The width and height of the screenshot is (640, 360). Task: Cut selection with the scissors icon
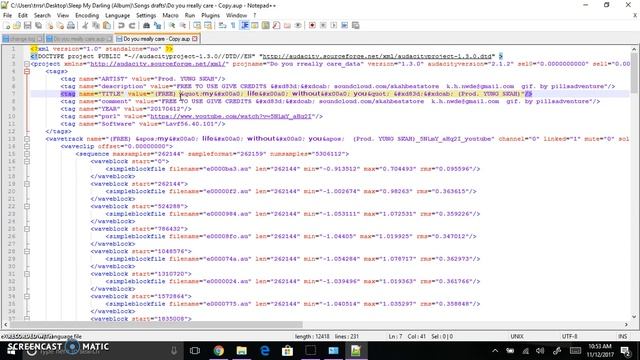85,26
